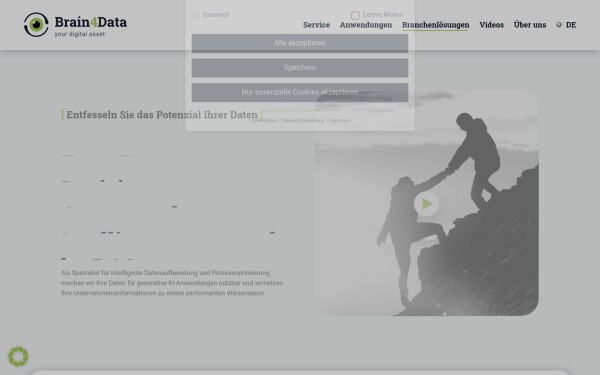This screenshot has height=375, width=600.
Task: Click the 'your digital asset' tagline
Action: click(x=80, y=34)
